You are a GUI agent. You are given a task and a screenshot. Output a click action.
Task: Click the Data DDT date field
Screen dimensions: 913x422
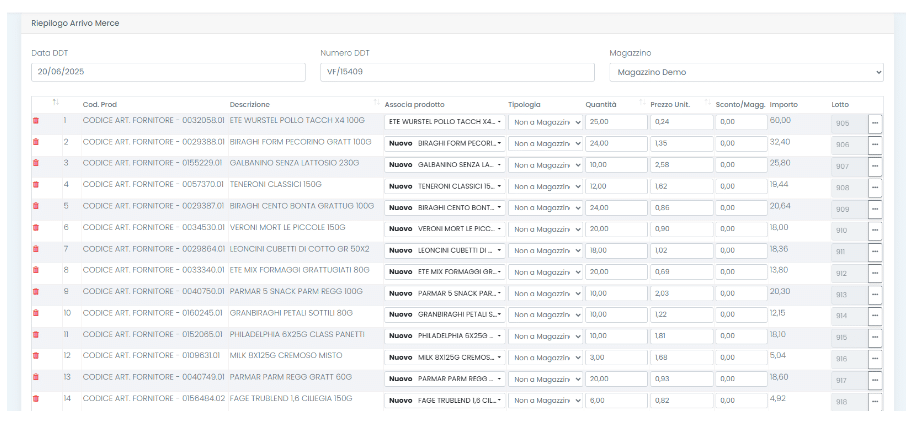[168, 72]
